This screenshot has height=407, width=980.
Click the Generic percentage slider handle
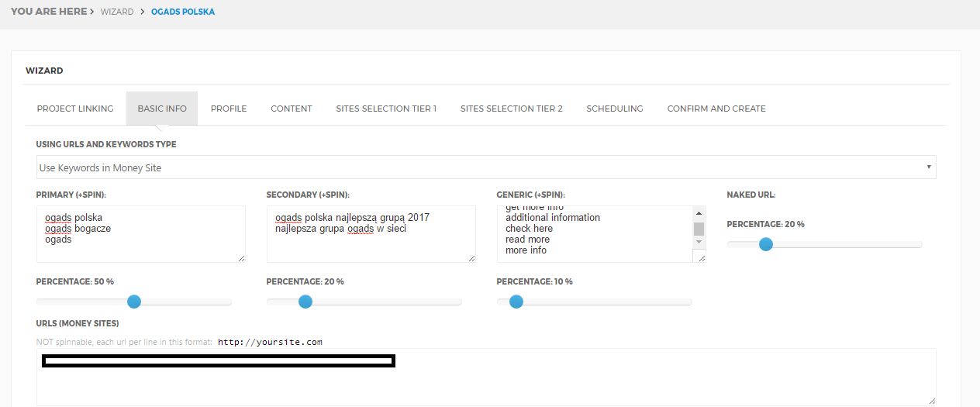click(x=516, y=302)
